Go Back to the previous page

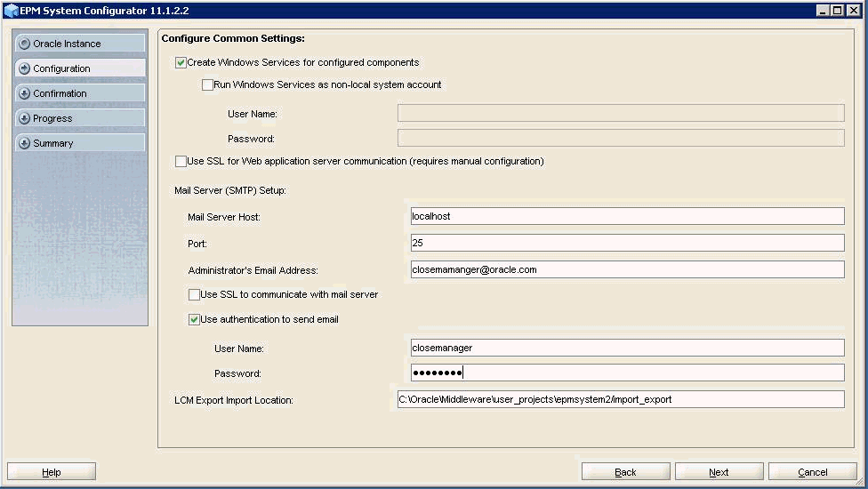coord(625,472)
